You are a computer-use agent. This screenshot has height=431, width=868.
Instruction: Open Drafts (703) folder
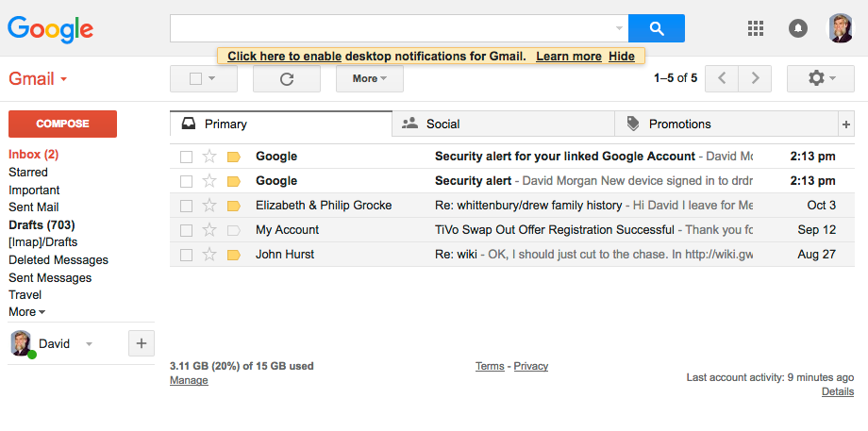coord(42,225)
